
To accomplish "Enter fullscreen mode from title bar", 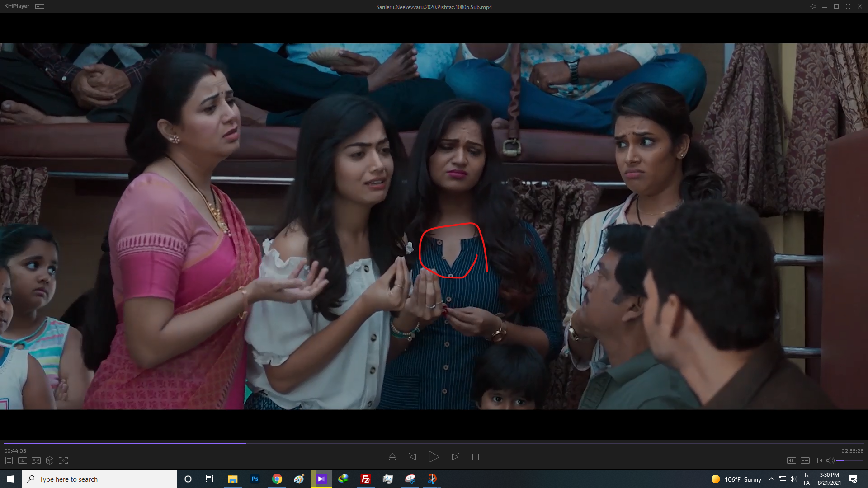I will coord(848,6).
